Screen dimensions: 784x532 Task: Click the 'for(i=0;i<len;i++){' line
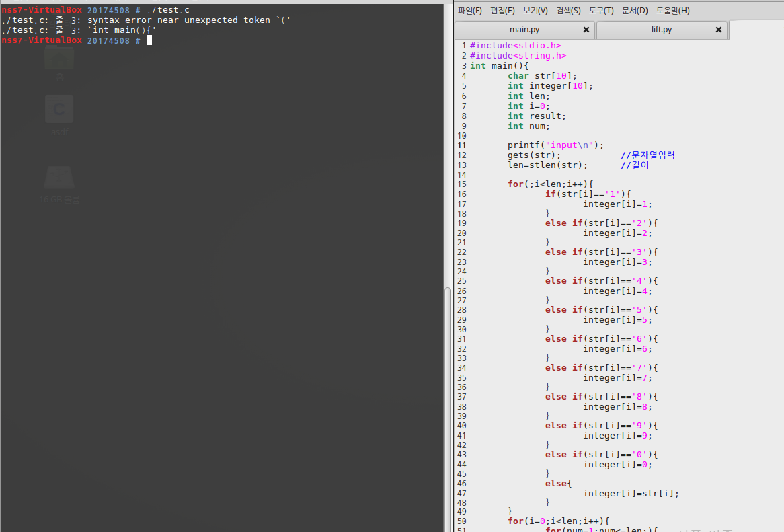(x=559, y=521)
